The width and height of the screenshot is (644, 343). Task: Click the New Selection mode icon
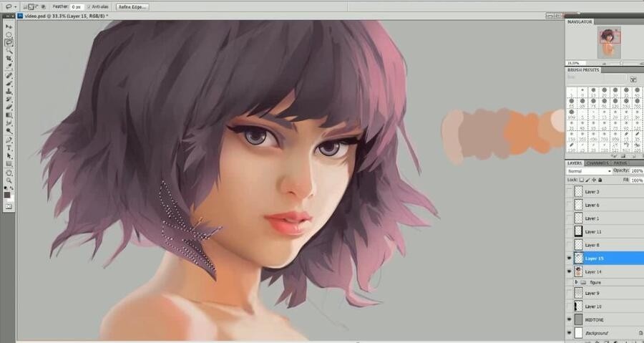click(x=25, y=6)
